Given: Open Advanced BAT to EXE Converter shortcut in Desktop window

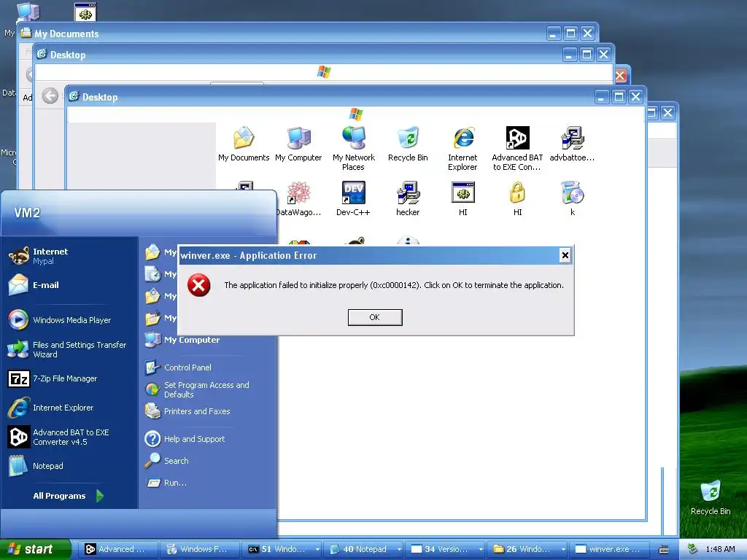Looking at the screenshot, I should (x=517, y=149).
